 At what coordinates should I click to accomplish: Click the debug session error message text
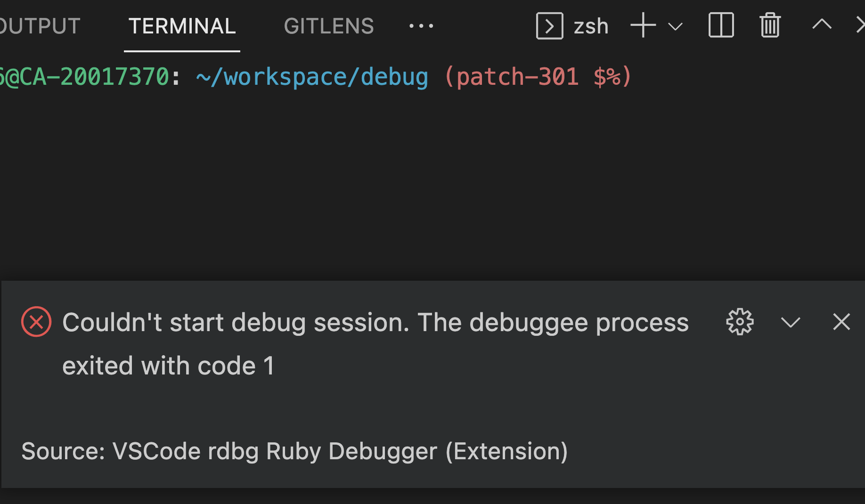pos(375,344)
